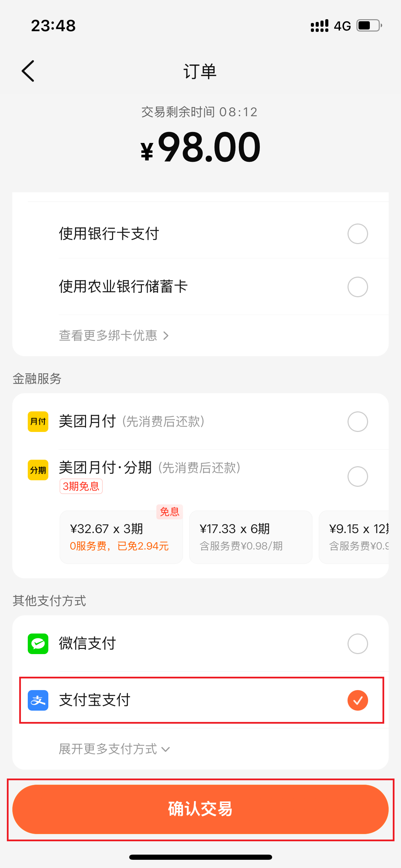Tap the 3期免息 promotion tag

point(81,486)
